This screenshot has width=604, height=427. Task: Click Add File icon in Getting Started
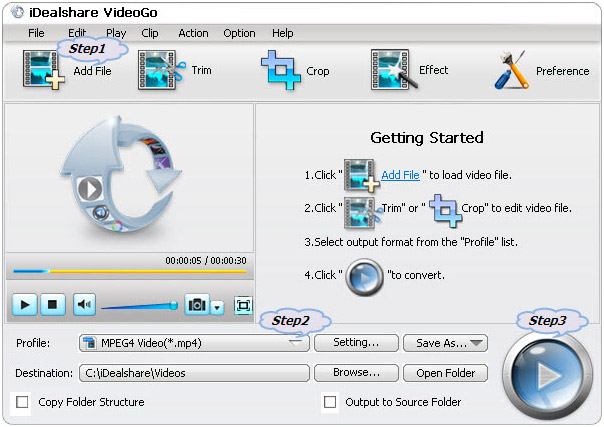(361, 175)
